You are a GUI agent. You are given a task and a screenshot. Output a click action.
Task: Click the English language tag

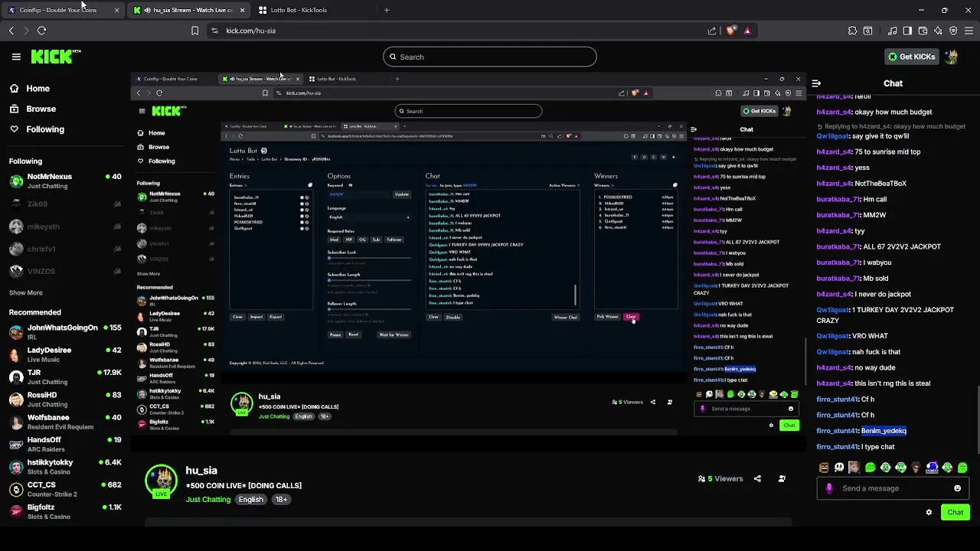pyautogui.click(x=250, y=500)
